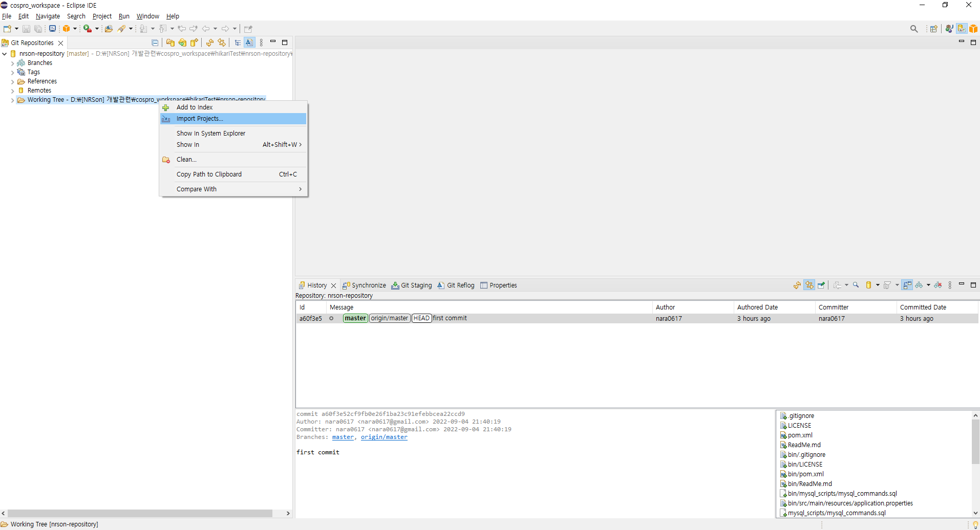The width and height of the screenshot is (980, 530).
Task: Click the Find magnifier icon in History toolbar
Action: (856, 285)
